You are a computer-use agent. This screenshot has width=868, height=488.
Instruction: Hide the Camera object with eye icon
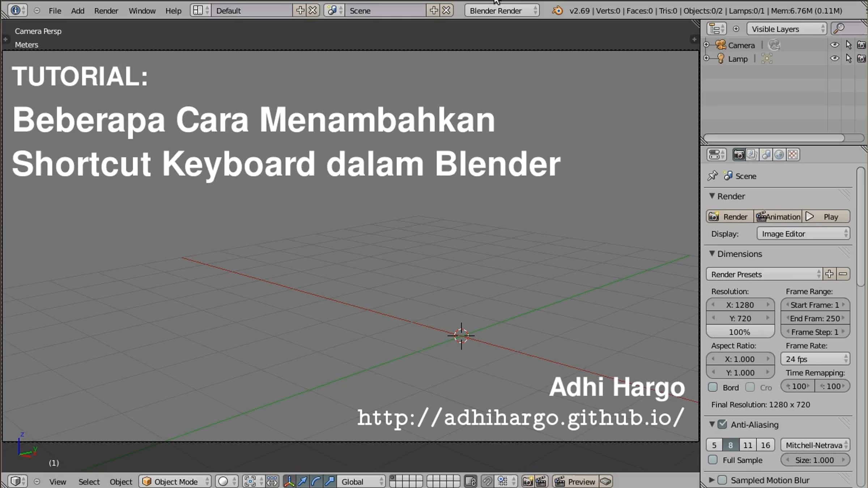pos(834,45)
